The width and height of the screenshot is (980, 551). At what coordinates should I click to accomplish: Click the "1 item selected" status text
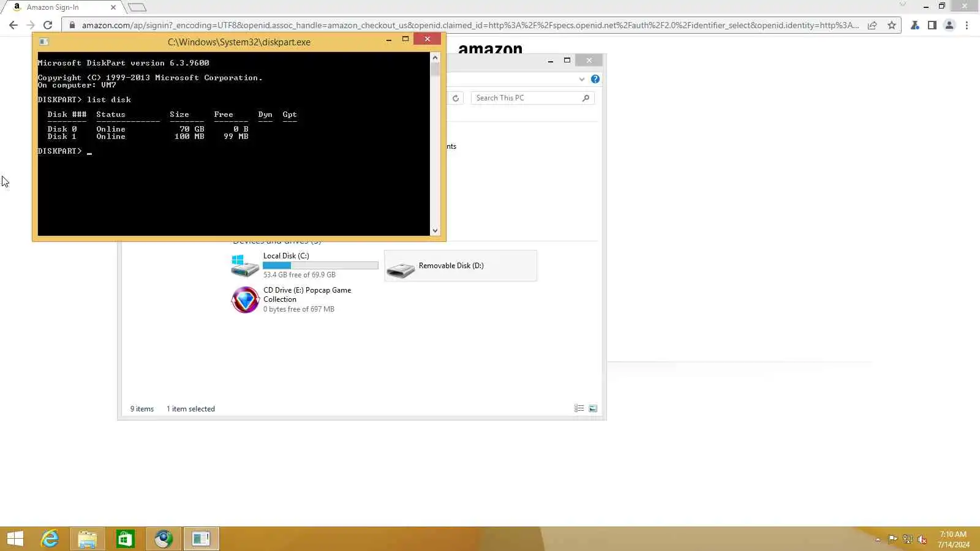click(x=190, y=409)
